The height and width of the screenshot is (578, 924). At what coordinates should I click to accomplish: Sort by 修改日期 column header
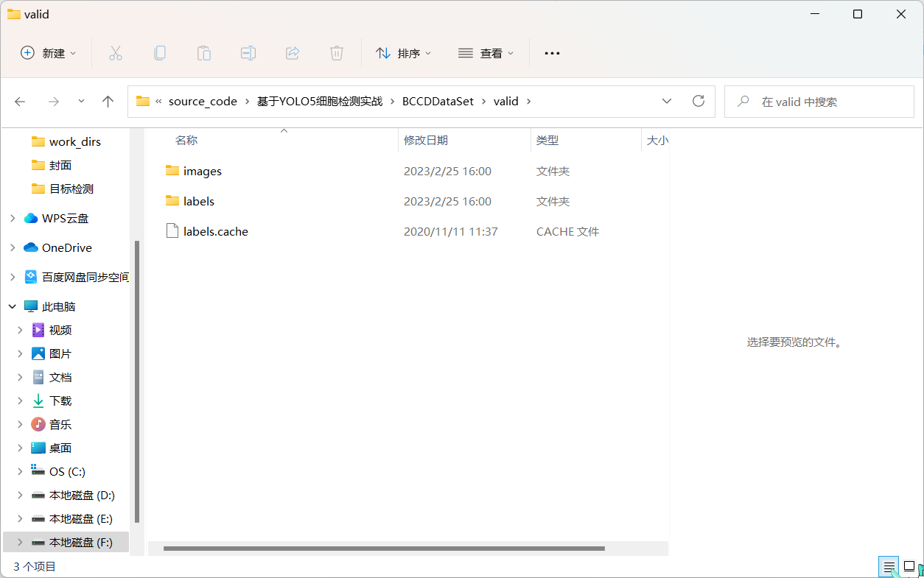click(426, 140)
